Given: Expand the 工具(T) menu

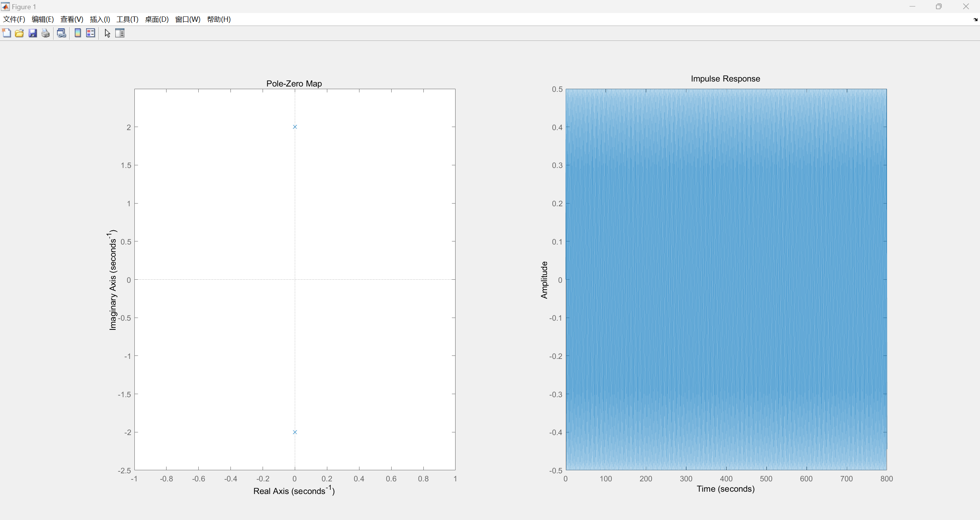Looking at the screenshot, I should coord(127,20).
